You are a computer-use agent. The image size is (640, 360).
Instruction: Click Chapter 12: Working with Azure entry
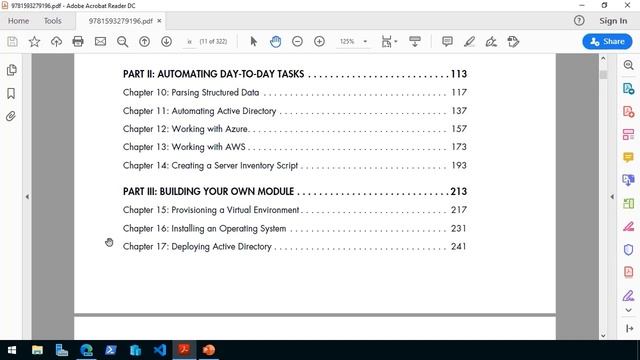(295, 129)
